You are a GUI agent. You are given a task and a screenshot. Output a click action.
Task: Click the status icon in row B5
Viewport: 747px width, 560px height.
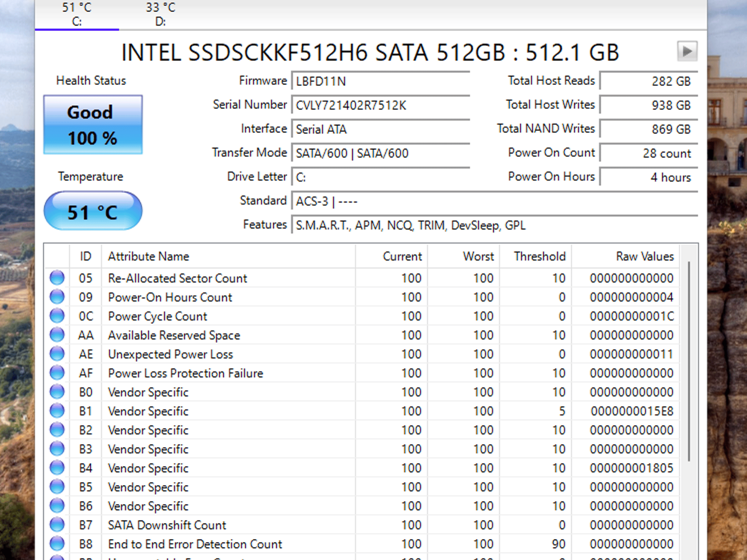[x=57, y=486]
